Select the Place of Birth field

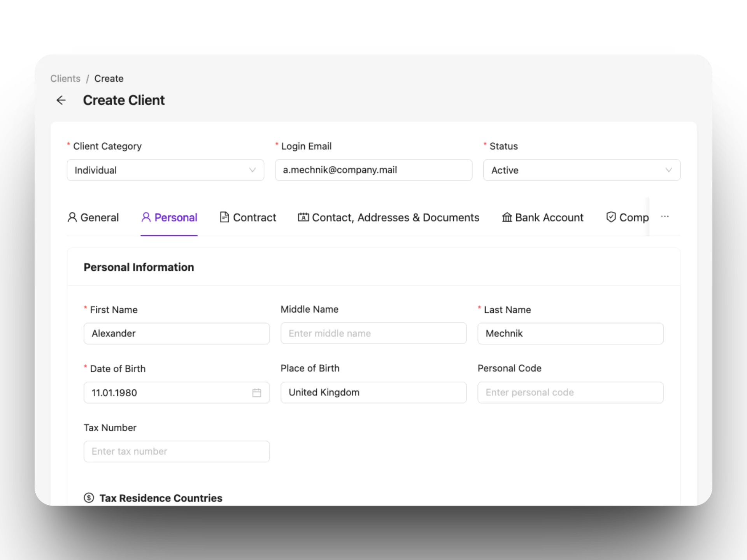373,392
